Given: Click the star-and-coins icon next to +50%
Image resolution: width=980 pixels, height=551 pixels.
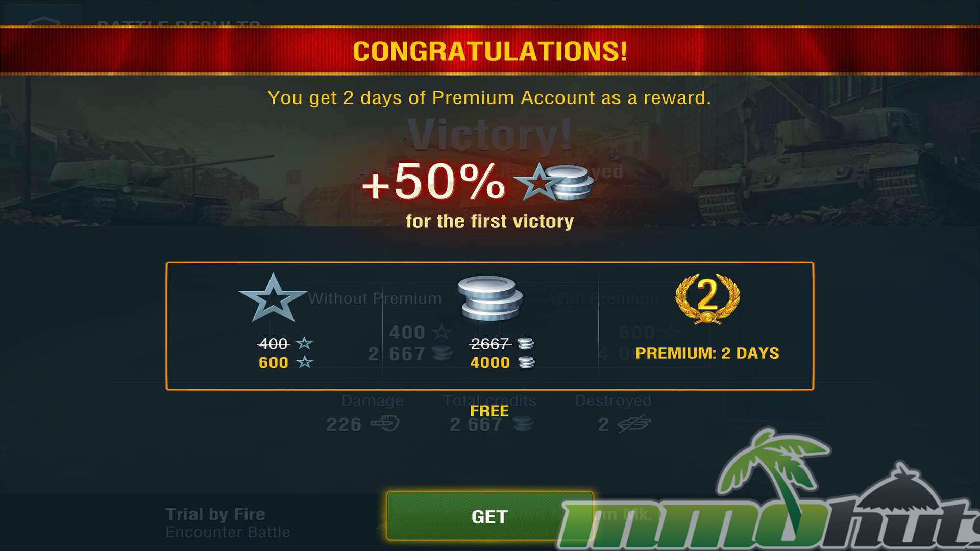Looking at the screenshot, I should [554, 182].
